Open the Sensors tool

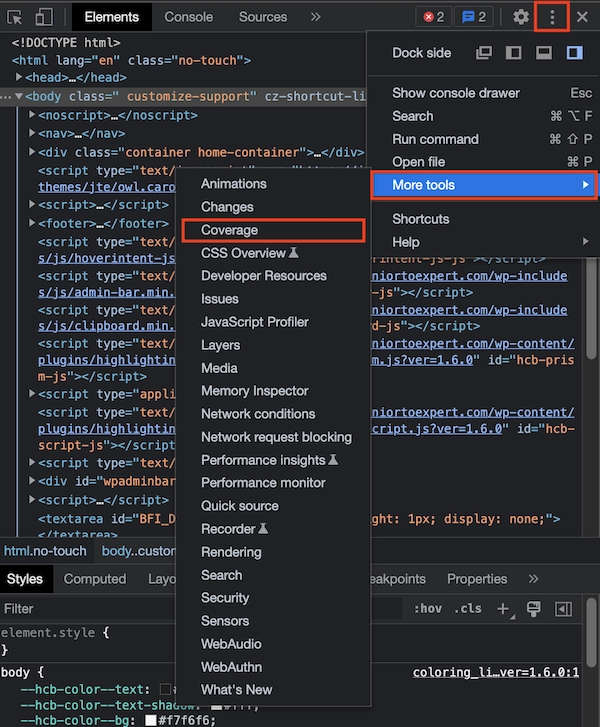(x=273, y=621)
